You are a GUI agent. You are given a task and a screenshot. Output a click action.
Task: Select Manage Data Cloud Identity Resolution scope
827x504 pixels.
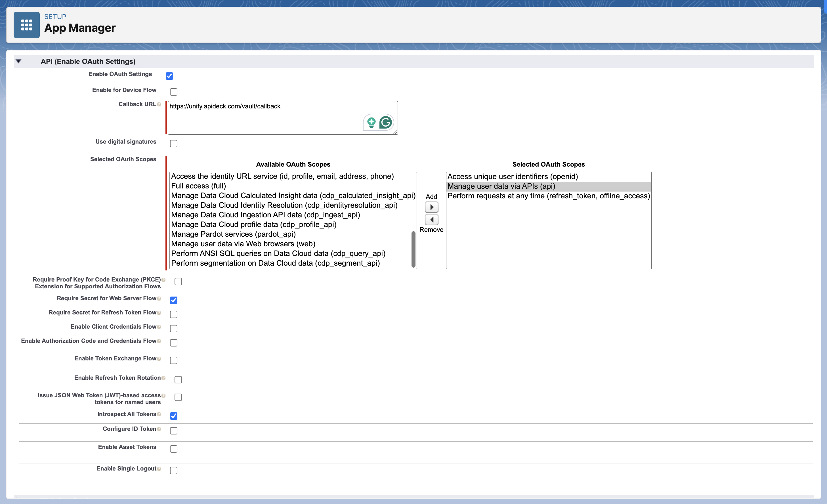pos(291,205)
